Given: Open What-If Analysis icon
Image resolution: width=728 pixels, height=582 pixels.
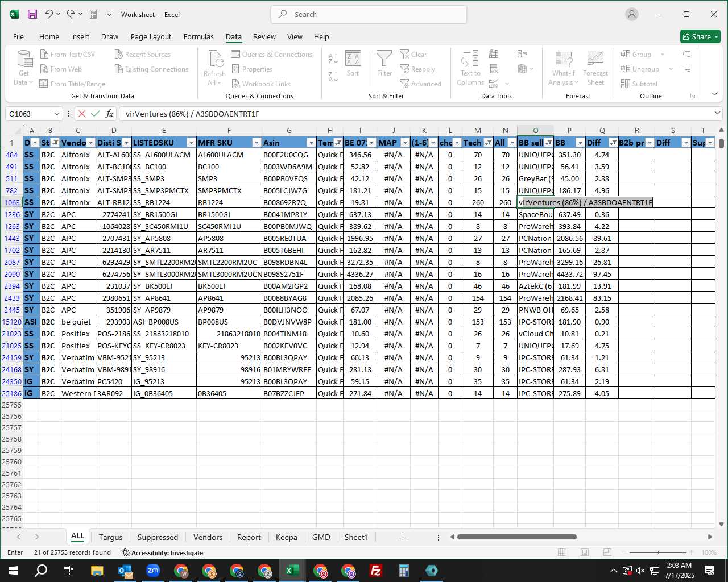Looking at the screenshot, I should (563, 68).
